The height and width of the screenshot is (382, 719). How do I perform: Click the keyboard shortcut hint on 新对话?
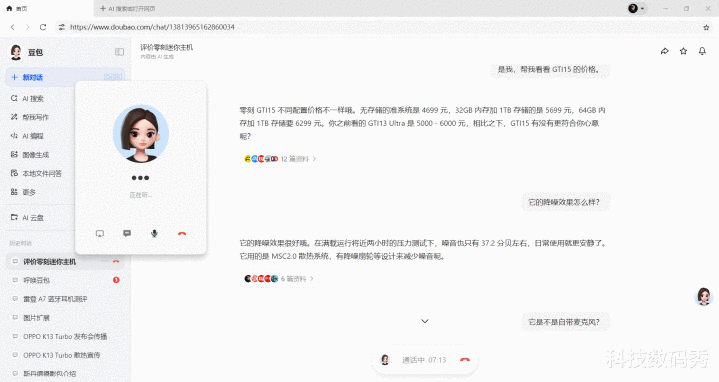click(x=113, y=77)
